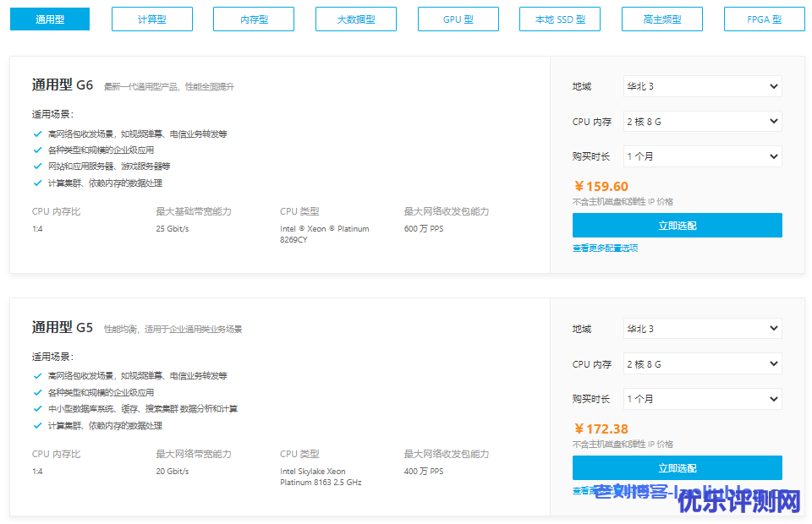Screen dimensions: 812x524
Task: Click the checkmark beside 中小型数据库系统 item
Action: [x=37, y=409]
